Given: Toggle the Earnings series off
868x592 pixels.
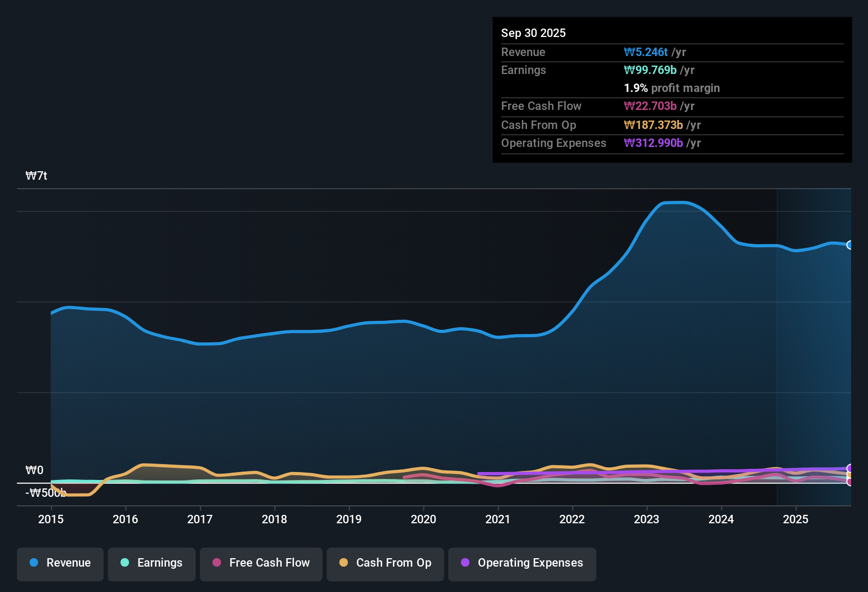Looking at the screenshot, I should 151,563.
